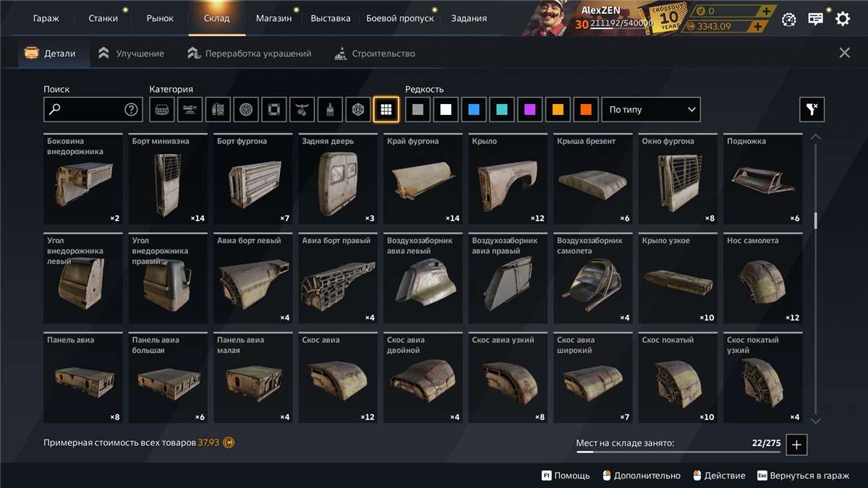Select the Боковина внедорожника part
The height and width of the screenshot is (488, 868).
pyautogui.click(x=83, y=179)
